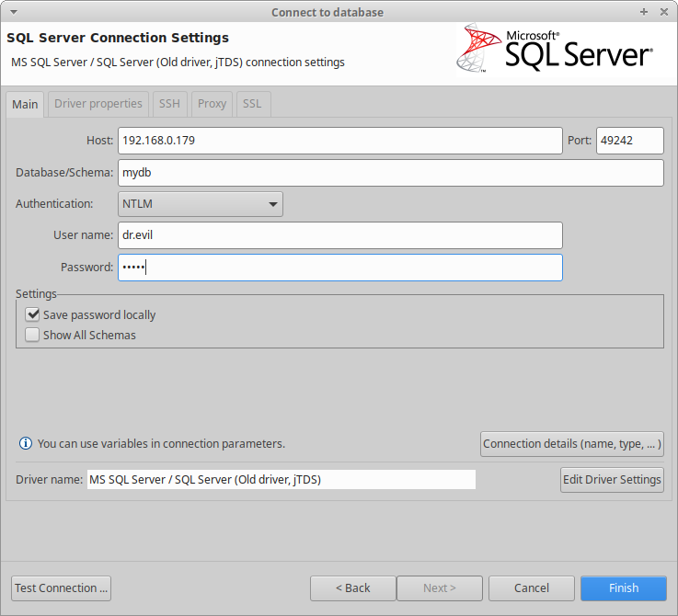The height and width of the screenshot is (616, 678).
Task: Click the Database/Schema field containing mydb
Action: tap(391, 173)
